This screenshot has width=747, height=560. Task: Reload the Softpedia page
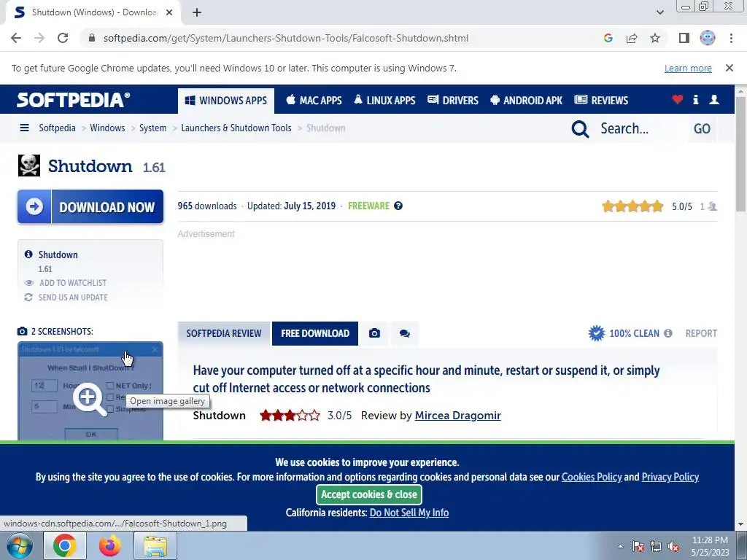[63, 38]
